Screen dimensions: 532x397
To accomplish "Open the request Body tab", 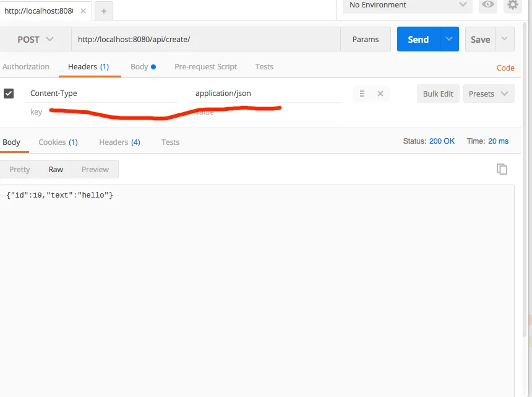I will click(143, 66).
